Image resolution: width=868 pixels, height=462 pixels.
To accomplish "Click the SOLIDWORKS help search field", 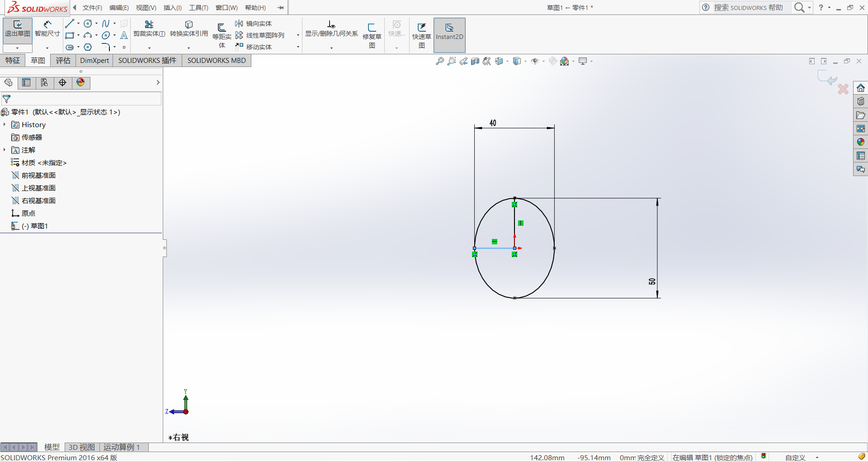I will tap(748, 8).
